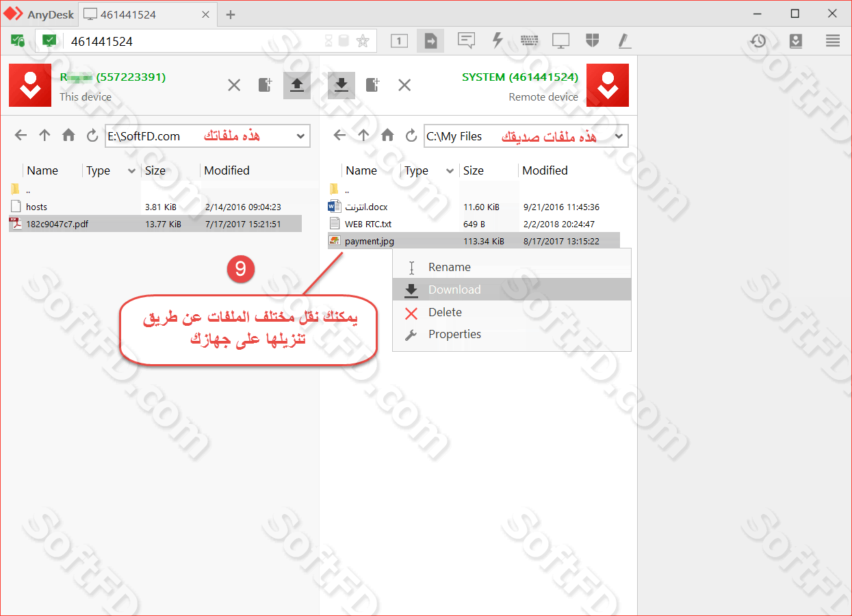Image resolution: width=852 pixels, height=616 pixels.
Task: Sort remote files by Name column
Action: tap(361, 170)
